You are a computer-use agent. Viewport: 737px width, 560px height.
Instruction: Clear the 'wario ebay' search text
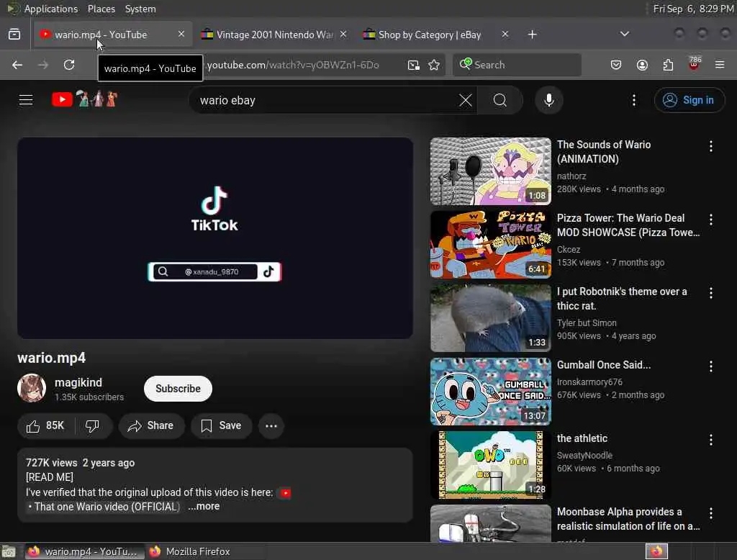coord(466,100)
